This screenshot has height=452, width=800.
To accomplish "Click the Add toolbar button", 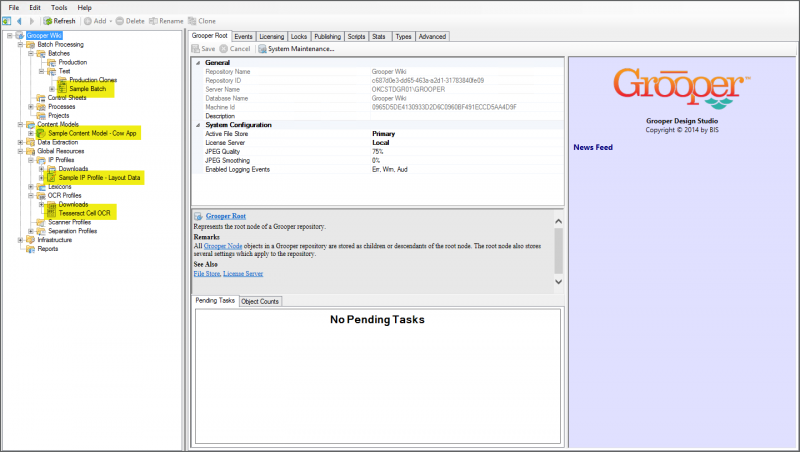I will coord(95,21).
